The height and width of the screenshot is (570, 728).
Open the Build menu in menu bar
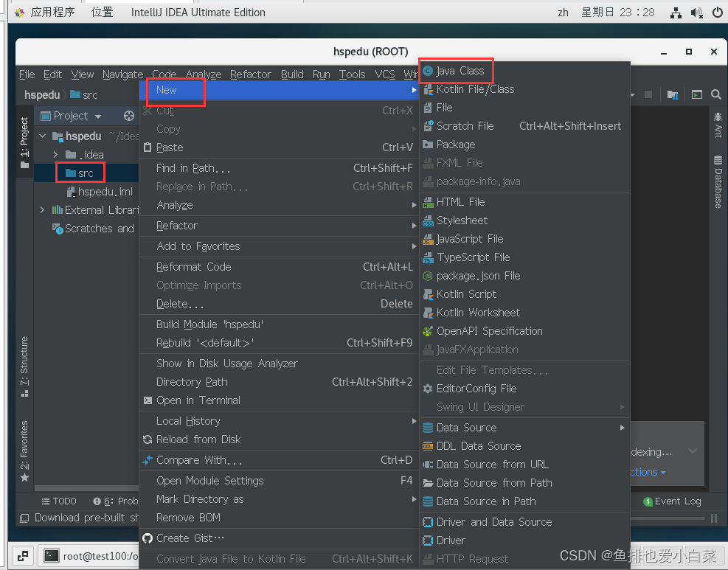tap(292, 74)
